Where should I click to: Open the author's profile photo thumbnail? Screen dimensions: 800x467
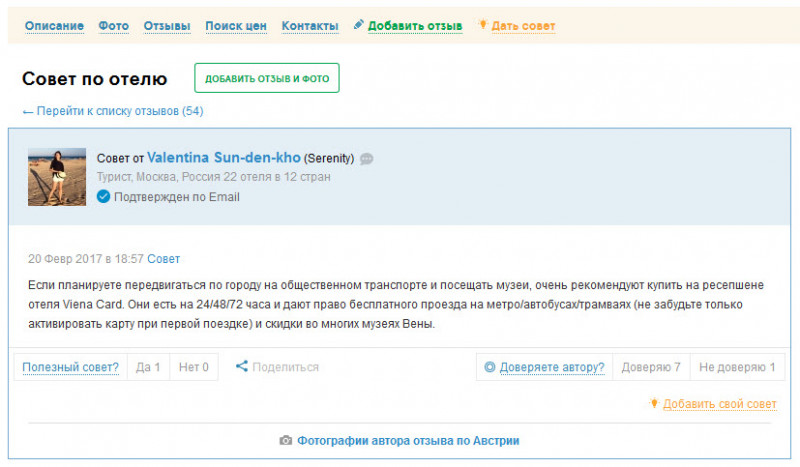[x=57, y=177]
